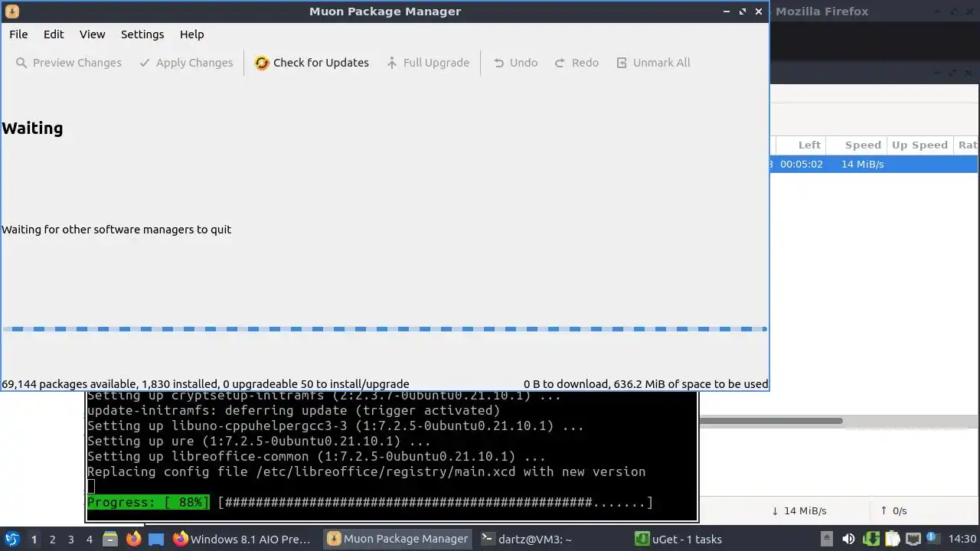Viewport: 980px width, 551px height.
Task: Switch to dartz@VM3 terminal taskbar entry
Action: tap(551, 539)
